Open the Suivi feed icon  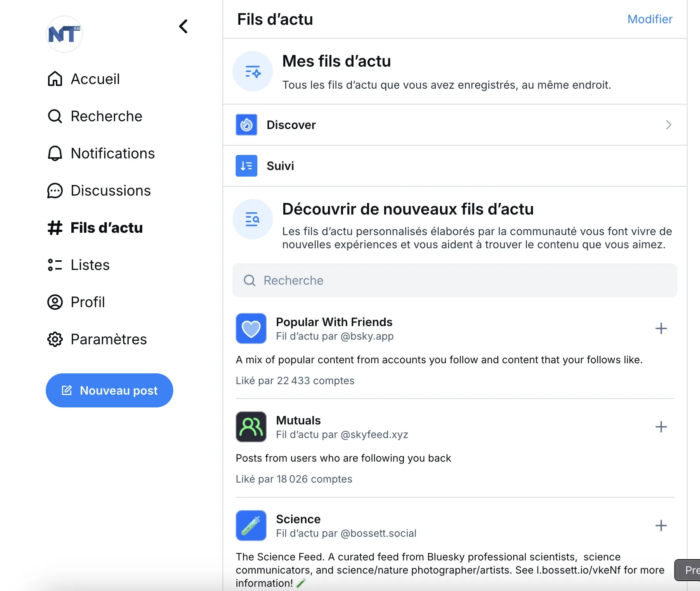pyautogui.click(x=246, y=166)
